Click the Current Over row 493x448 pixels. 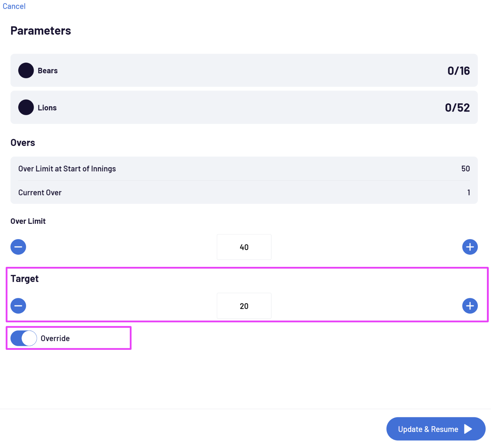[244, 193]
